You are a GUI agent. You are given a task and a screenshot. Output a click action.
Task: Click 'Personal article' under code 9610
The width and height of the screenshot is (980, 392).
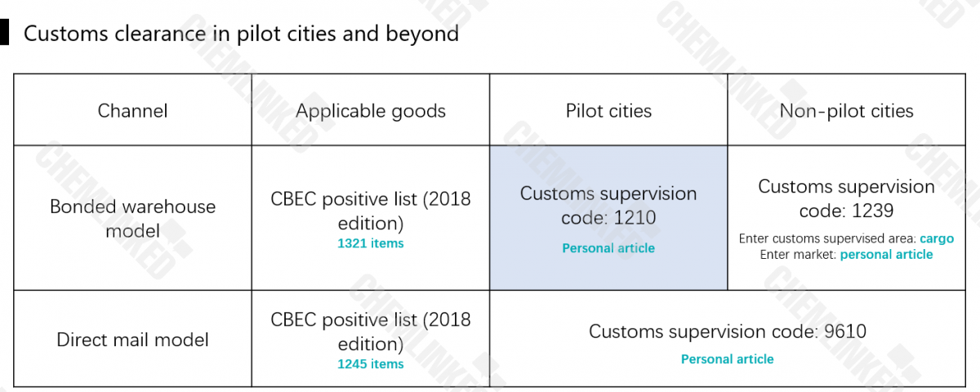[727, 359]
